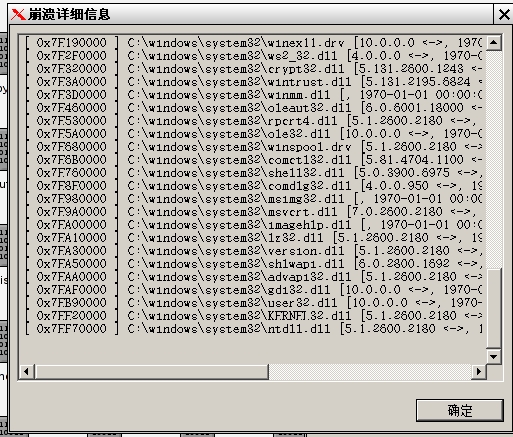The width and height of the screenshot is (513, 437).
Task: Select the crypt32.dll line
Action: coord(253,69)
